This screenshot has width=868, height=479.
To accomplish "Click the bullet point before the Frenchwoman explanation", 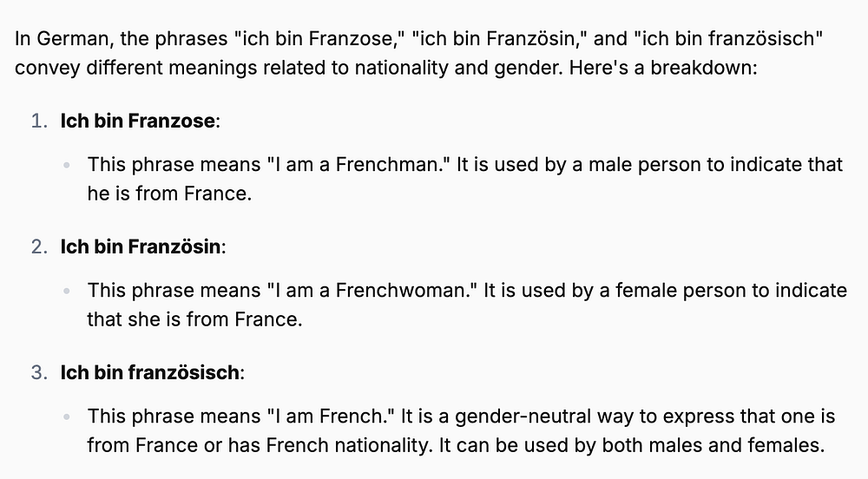I will [67, 291].
